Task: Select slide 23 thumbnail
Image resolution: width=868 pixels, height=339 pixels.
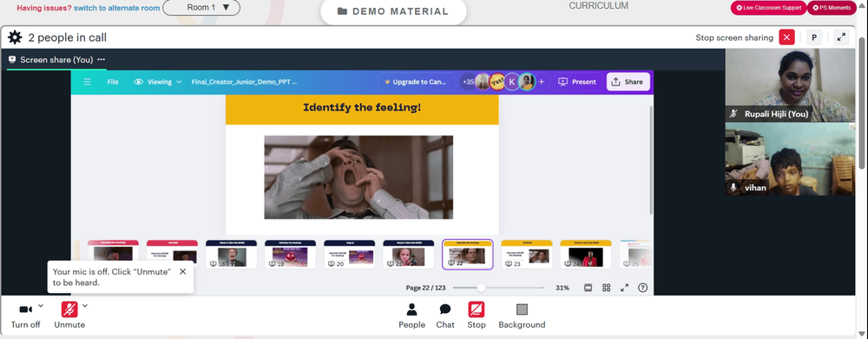Action: 527,255
